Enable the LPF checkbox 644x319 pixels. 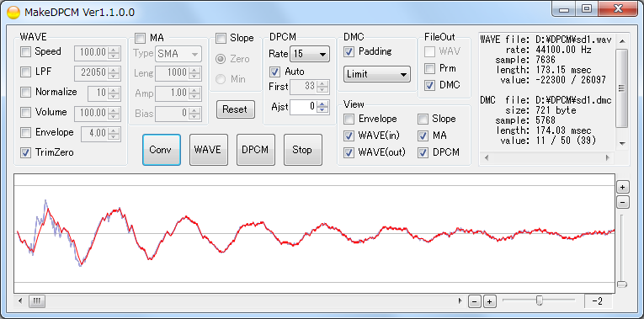tap(25, 72)
